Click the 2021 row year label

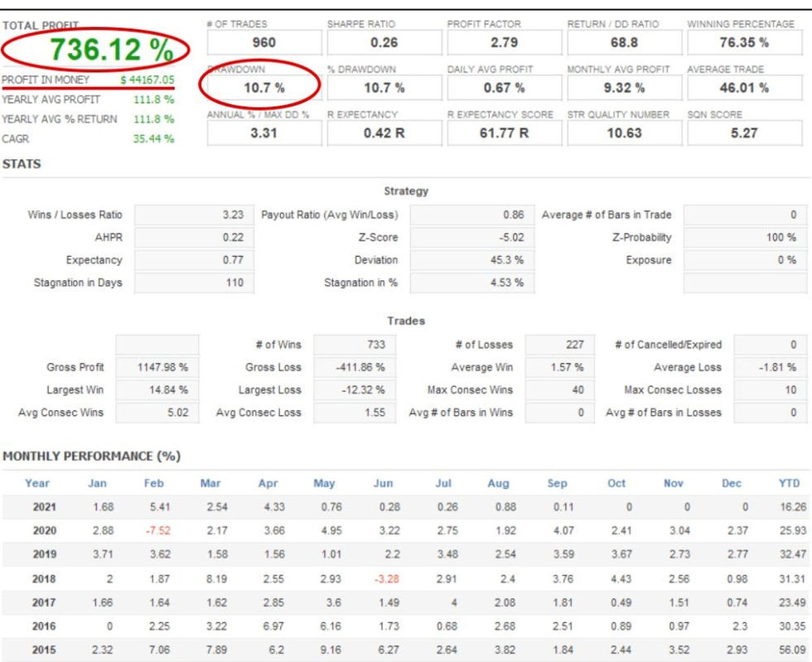click(x=45, y=507)
